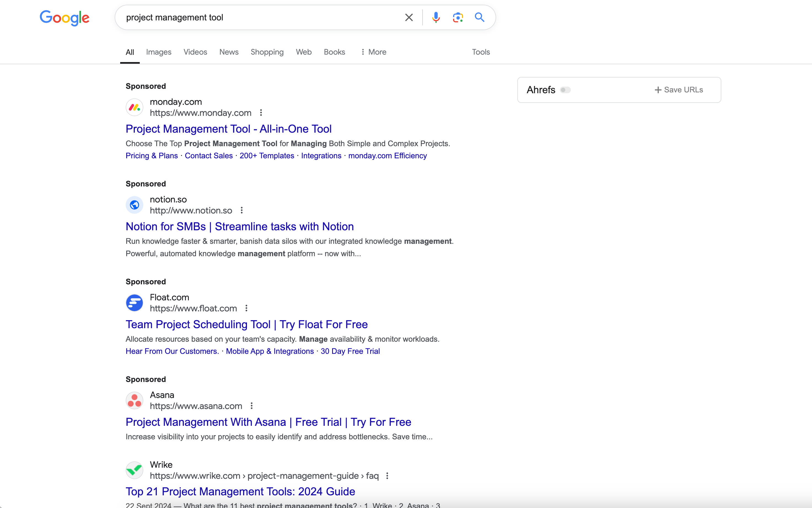Click the Google Search magnifying glass icon

coord(480,18)
